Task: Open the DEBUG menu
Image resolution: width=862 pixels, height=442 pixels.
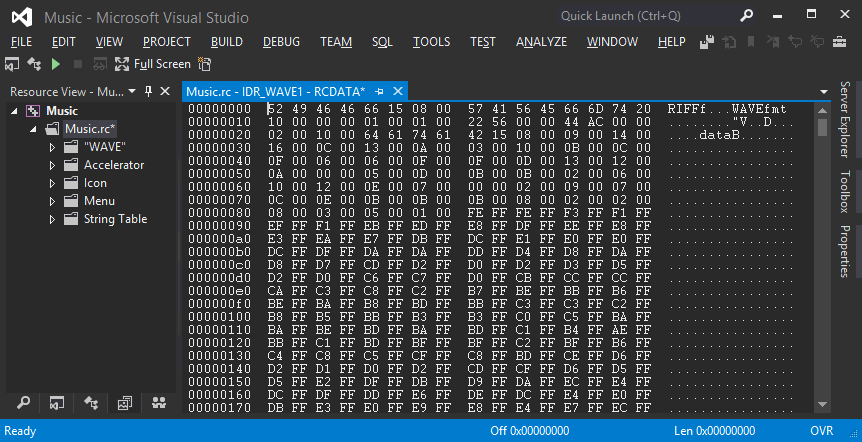Action: [281, 42]
